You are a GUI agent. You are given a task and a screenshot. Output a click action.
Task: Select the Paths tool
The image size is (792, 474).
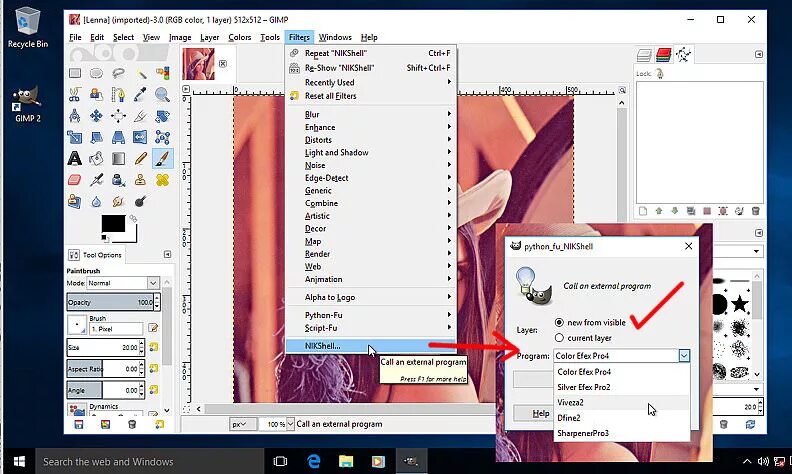pos(119,94)
